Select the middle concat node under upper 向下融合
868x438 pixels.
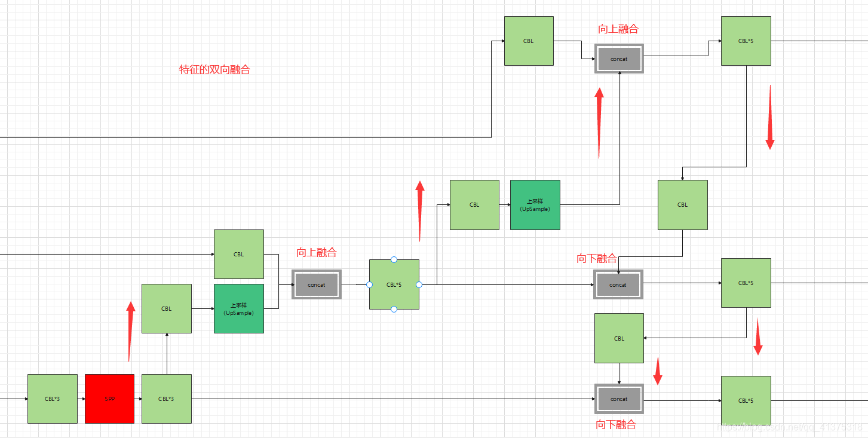[618, 284]
